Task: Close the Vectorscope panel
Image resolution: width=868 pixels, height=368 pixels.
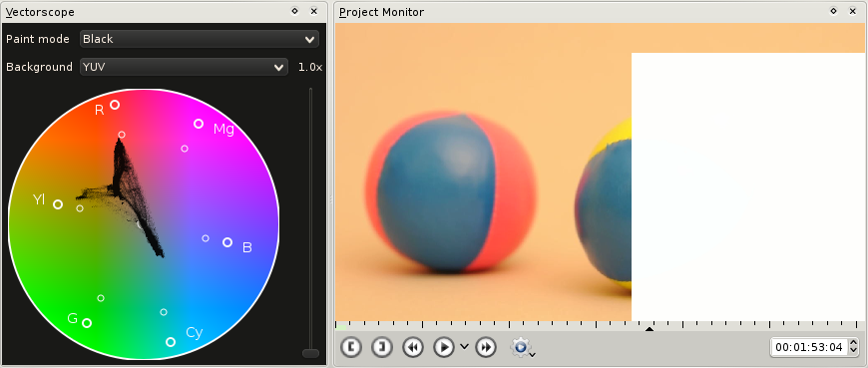Action: click(314, 11)
